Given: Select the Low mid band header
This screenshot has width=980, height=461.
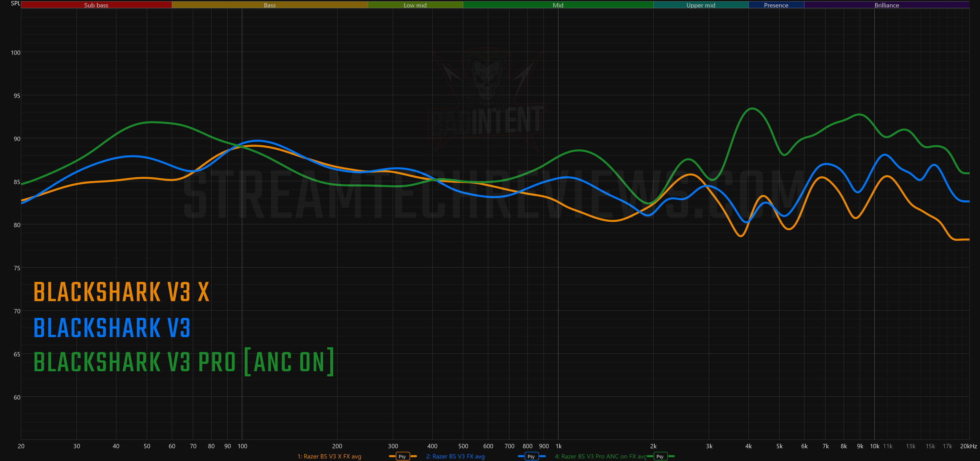Looking at the screenshot, I should [415, 5].
